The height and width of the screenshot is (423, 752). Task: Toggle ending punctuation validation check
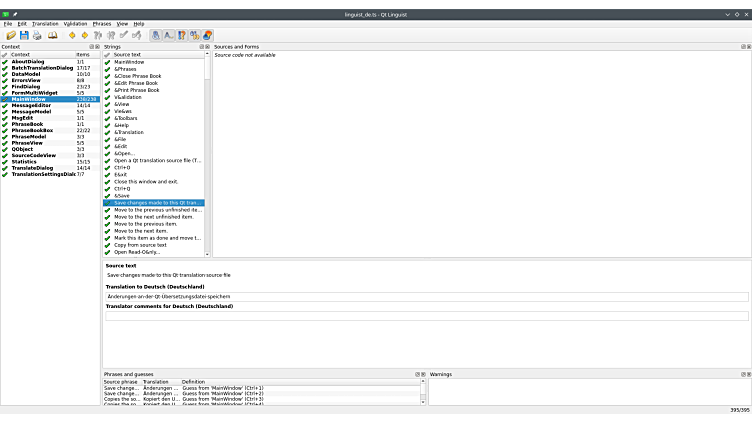(169, 35)
